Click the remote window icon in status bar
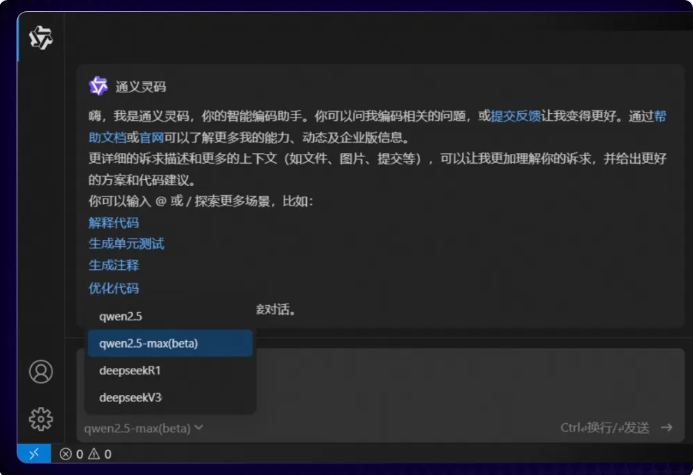The height and width of the screenshot is (475, 693). (34, 453)
